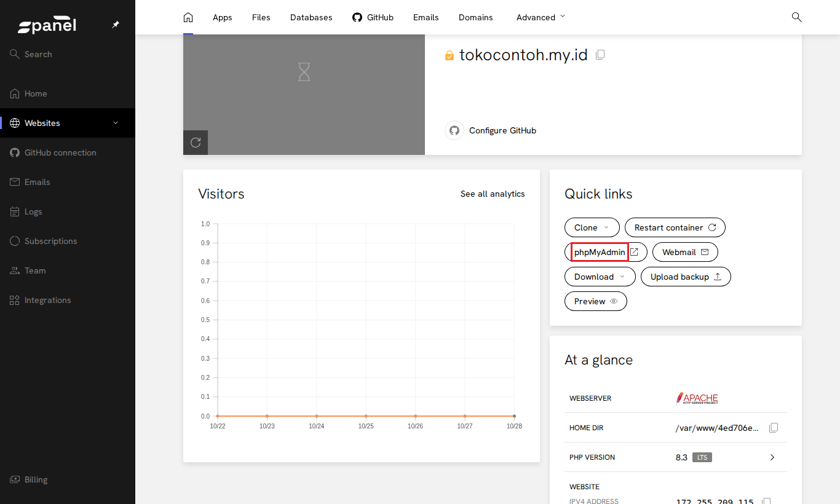
Task: Open the Download dropdown
Action: tap(600, 277)
